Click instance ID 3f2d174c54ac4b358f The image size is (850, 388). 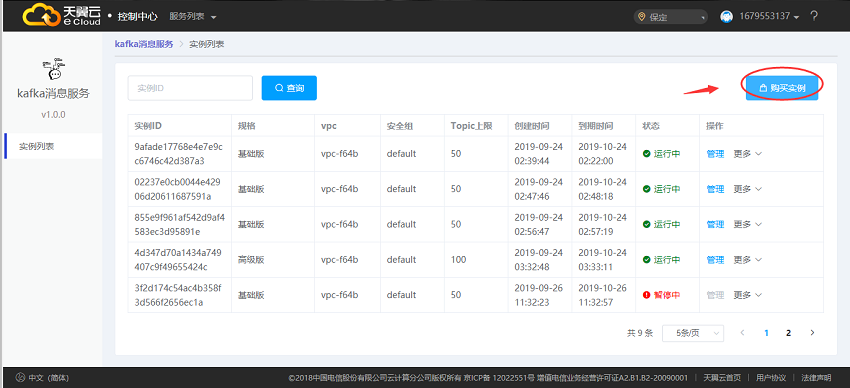click(x=177, y=295)
